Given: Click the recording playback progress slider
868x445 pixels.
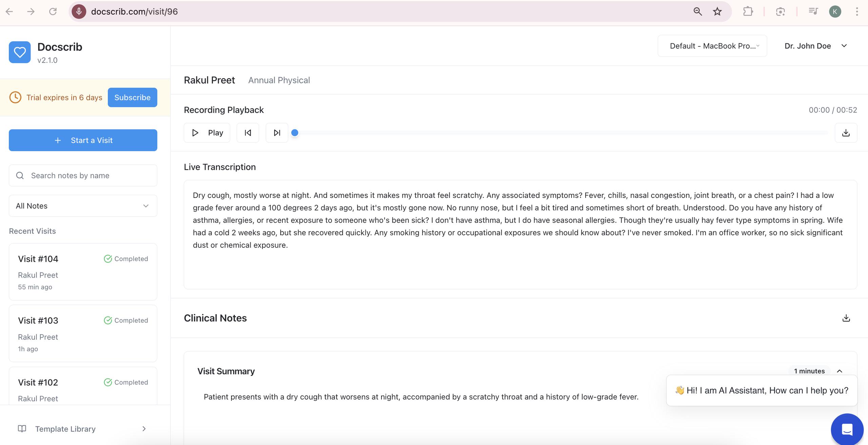Looking at the screenshot, I should (559, 133).
